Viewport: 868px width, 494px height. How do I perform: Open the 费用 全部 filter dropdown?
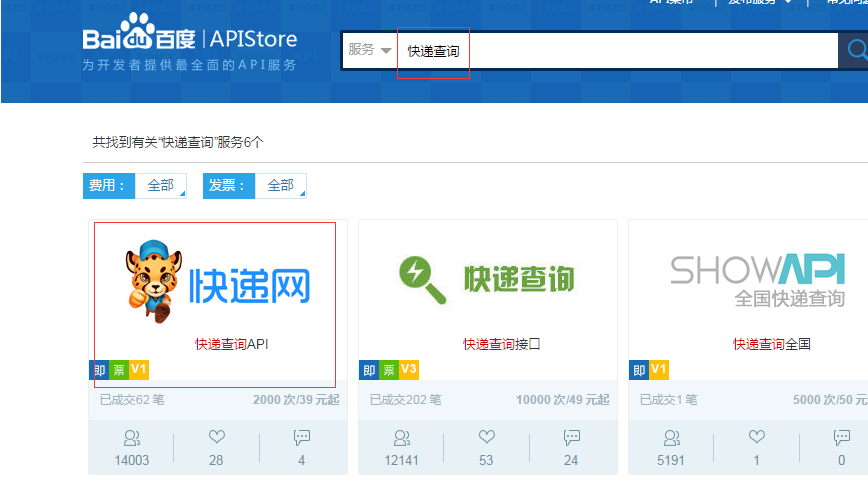(x=161, y=186)
